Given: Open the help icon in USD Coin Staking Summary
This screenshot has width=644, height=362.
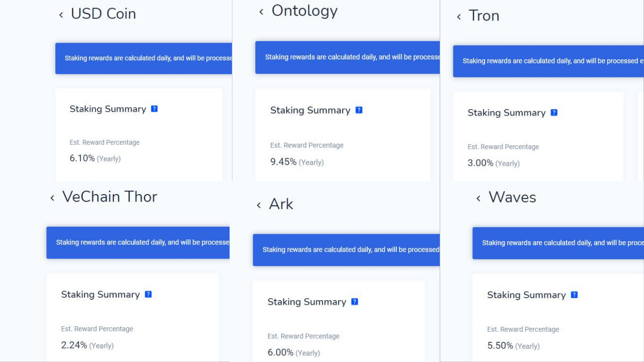Looking at the screenshot, I should pyautogui.click(x=154, y=109).
